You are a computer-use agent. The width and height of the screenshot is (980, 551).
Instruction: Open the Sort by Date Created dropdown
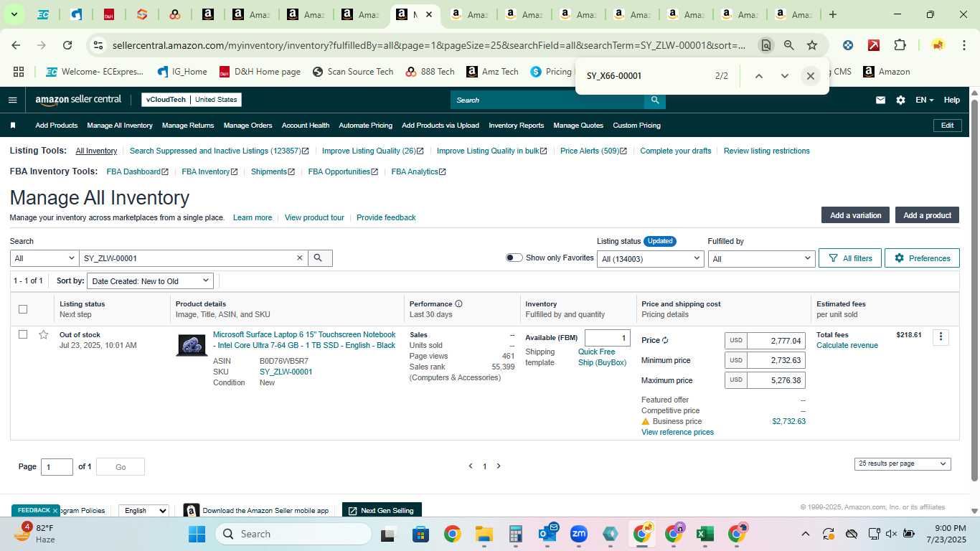tap(151, 281)
